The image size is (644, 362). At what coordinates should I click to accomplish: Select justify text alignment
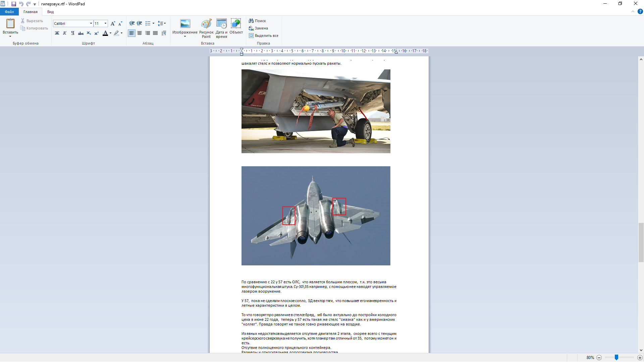[155, 33]
